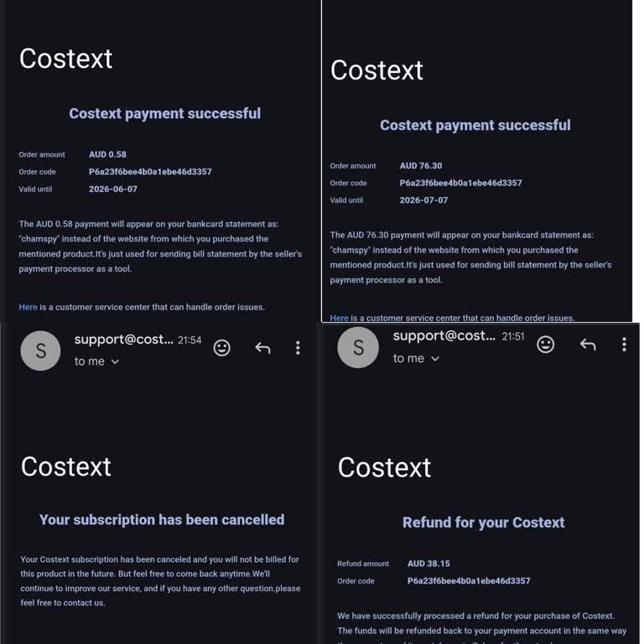
Task: Click the refund amount AUD 38.15
Action: [428, 563]
